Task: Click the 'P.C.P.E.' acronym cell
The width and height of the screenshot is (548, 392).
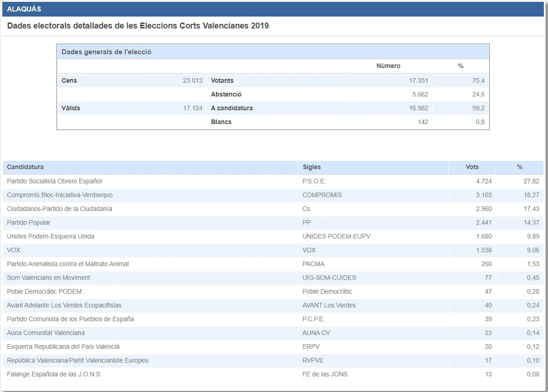Action: 313,319
